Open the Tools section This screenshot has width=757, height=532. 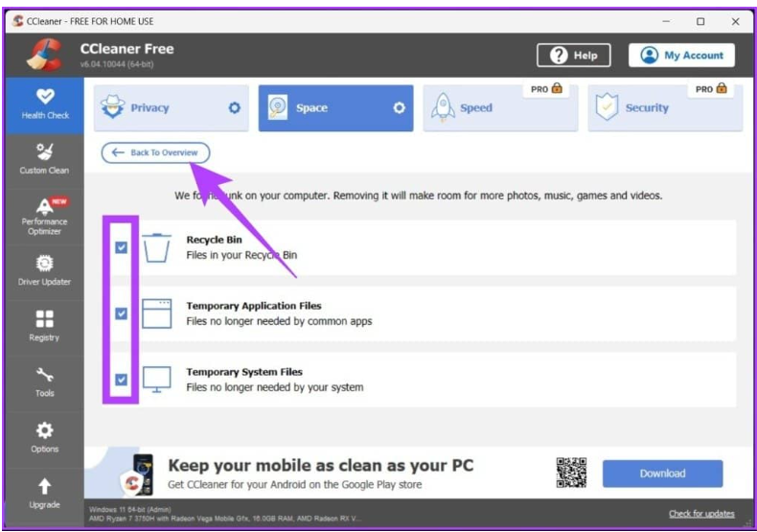pos(45,382)
